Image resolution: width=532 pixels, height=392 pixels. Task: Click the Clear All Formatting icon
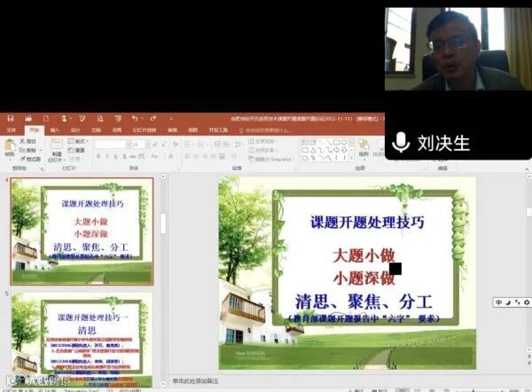point(176,145)
